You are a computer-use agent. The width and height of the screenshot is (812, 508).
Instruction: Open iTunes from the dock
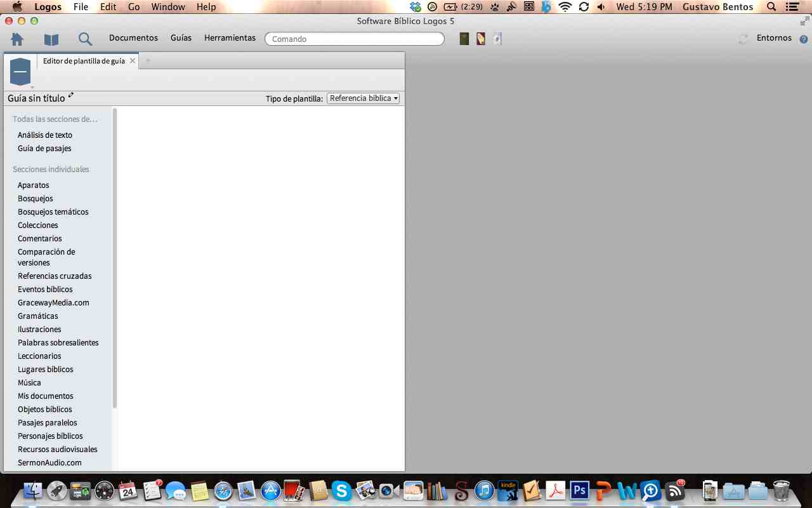[x=485, y=490]
